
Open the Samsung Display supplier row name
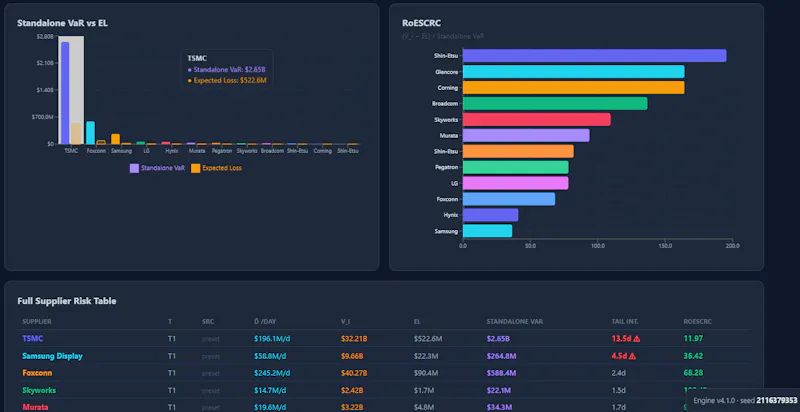(52, 356)
